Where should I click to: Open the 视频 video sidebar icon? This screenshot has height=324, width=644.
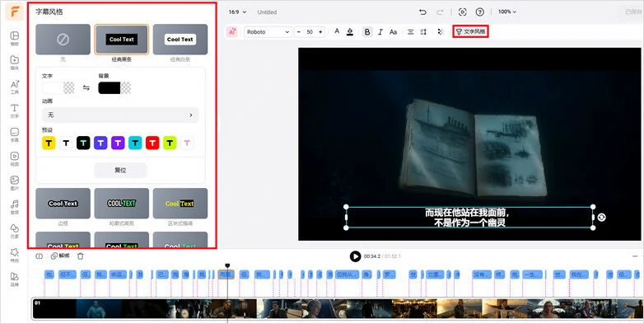pos(14,158)
